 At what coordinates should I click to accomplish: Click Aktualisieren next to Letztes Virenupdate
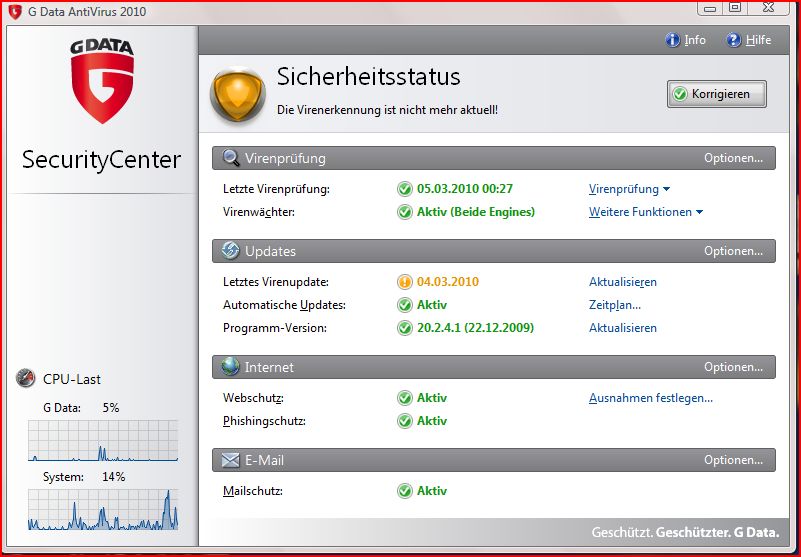pyautogui.click(x=623, y=282)
